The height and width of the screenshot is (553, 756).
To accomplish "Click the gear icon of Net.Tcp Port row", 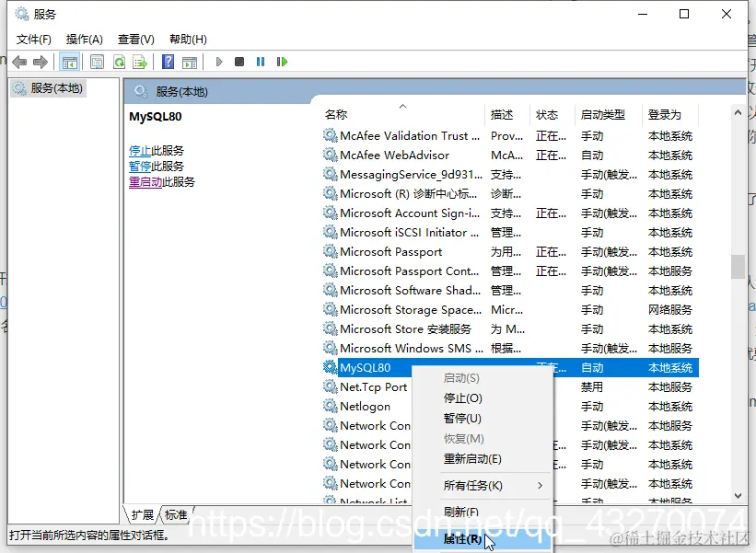I will point(330,386).
